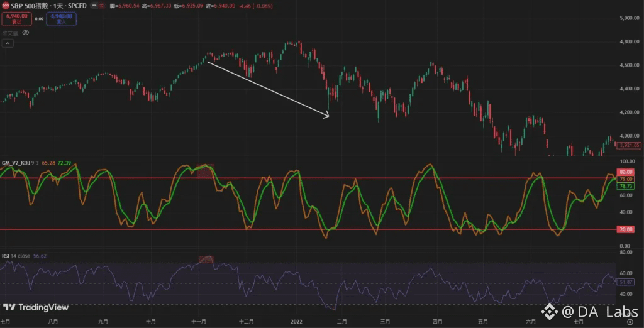
Task: Click the 20.00 lower band label
Action: click(626, 229)
